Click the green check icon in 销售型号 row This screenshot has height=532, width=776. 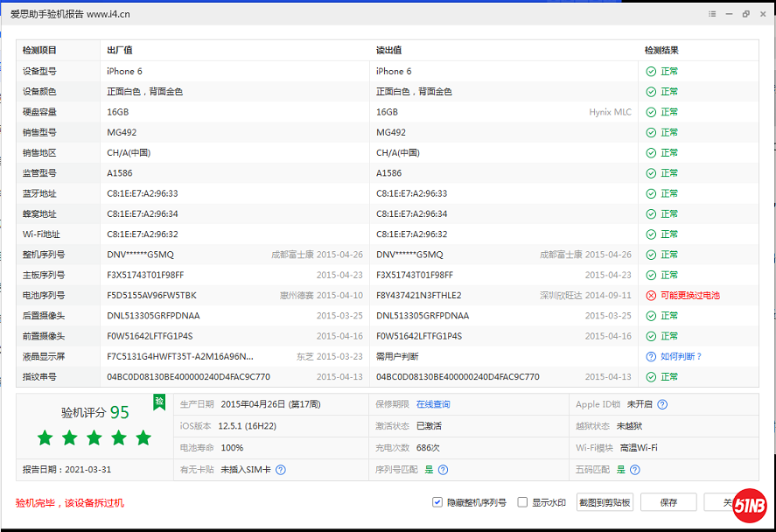[651, 133]
